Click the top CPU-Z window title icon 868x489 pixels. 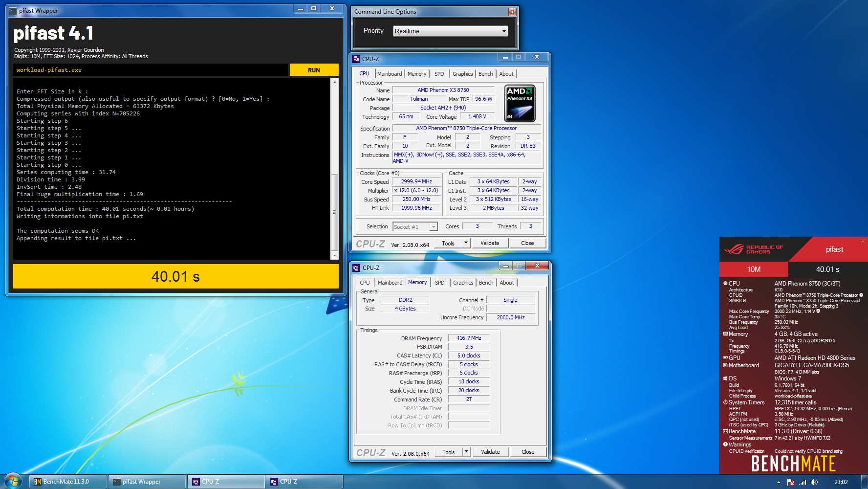356,59
